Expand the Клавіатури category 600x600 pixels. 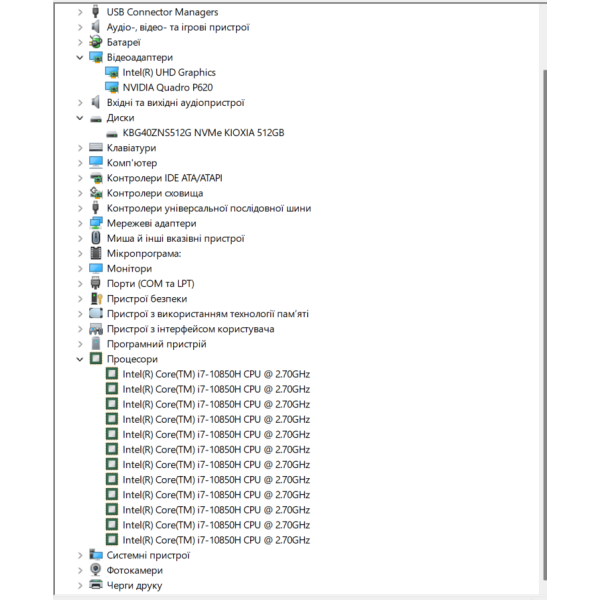point(80,148)
